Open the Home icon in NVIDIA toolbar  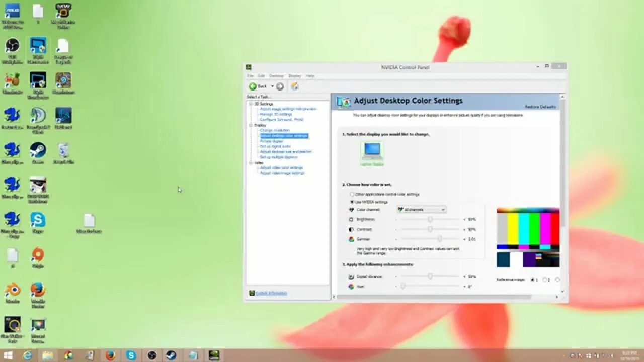295,86
